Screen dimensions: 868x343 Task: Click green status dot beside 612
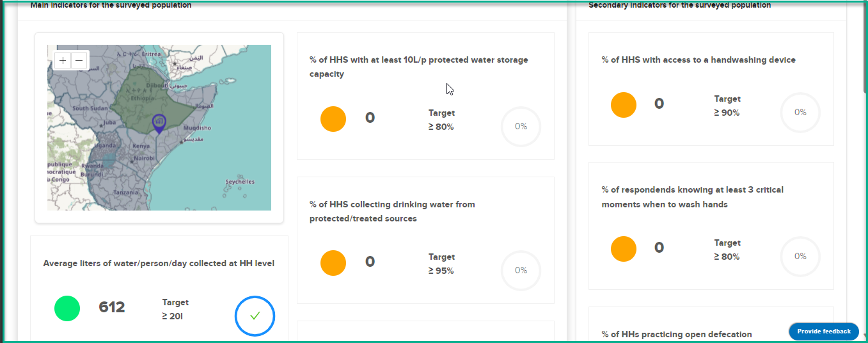point(67,308)
